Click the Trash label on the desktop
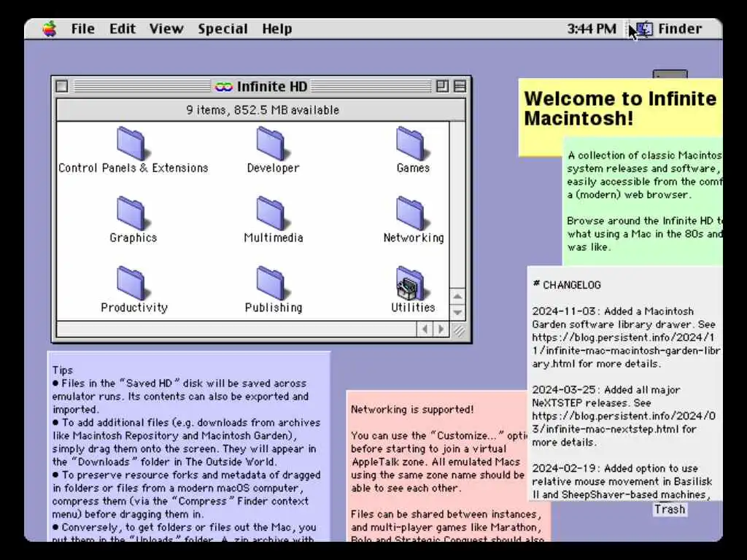 pos(670,510)
